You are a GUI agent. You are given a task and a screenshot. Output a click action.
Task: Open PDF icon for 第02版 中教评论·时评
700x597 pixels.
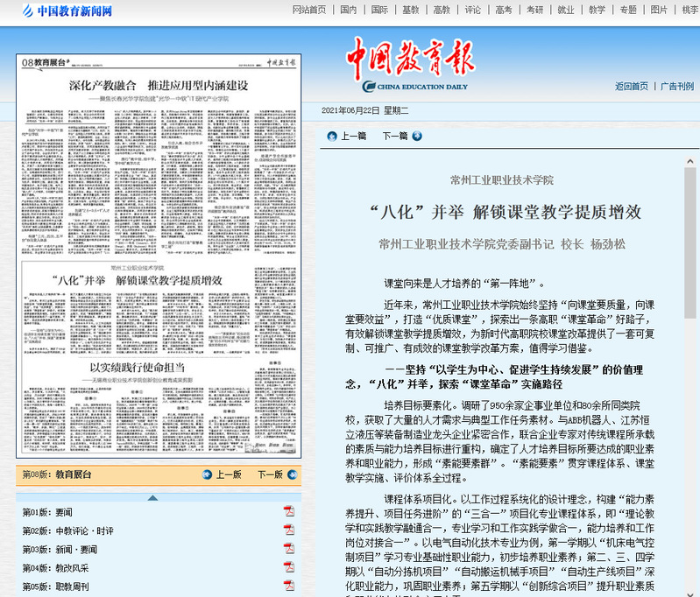[x=288, y=530]
